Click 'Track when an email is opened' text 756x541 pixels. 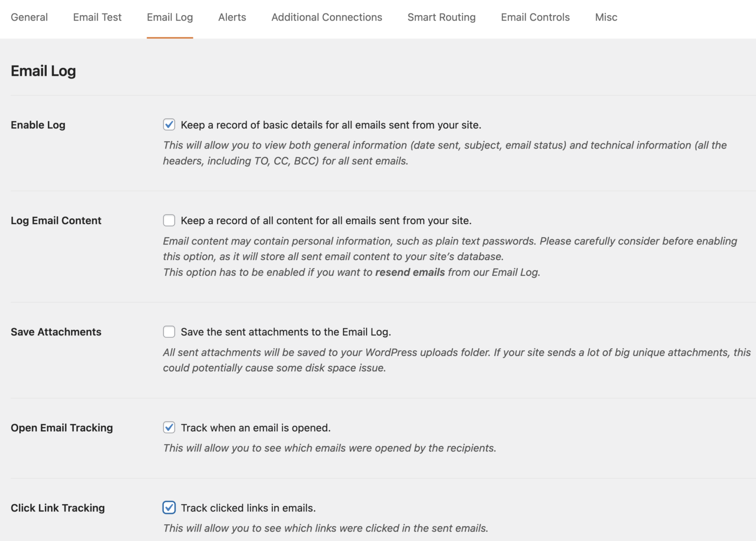(255, 428)
